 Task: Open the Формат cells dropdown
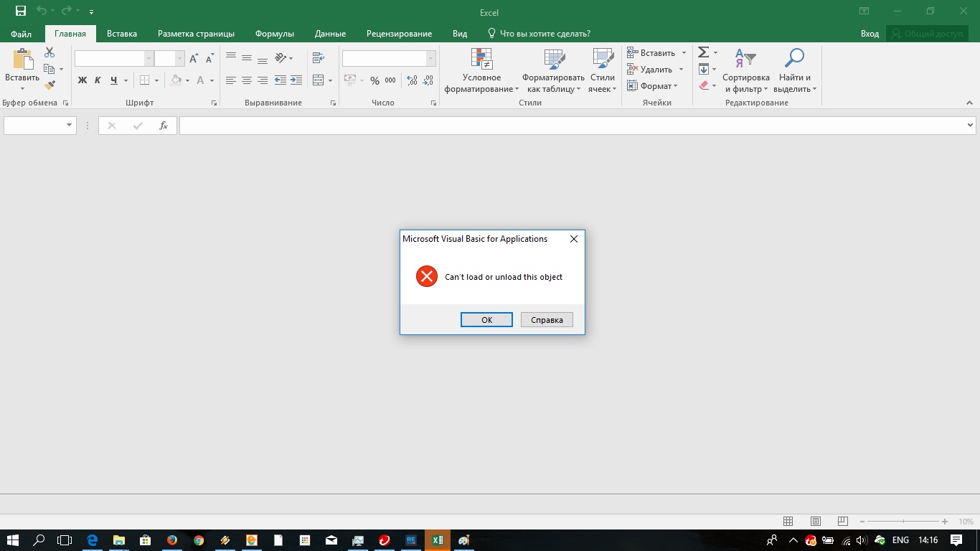(x=652, y=86)
